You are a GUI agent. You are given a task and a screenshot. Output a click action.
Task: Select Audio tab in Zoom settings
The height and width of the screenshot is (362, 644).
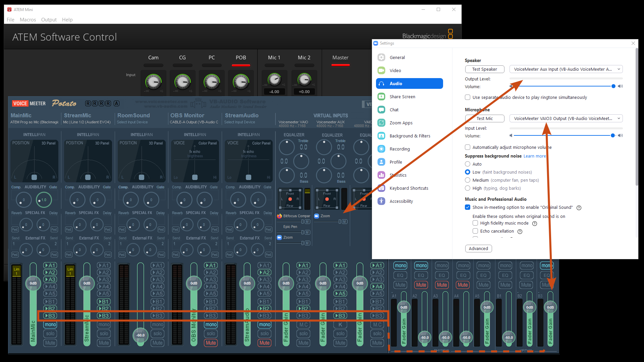coord(409,83)
